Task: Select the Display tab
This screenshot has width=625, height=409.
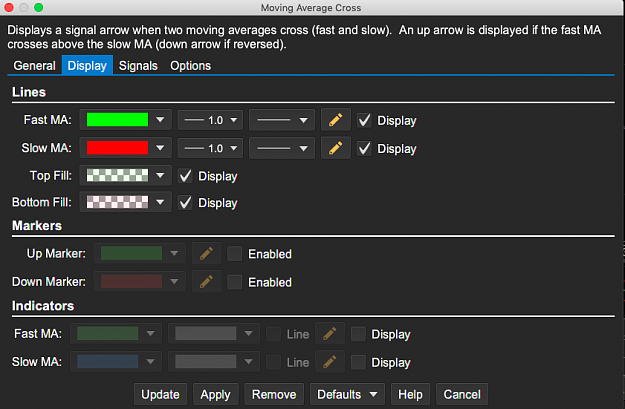Action: point(87,65)
